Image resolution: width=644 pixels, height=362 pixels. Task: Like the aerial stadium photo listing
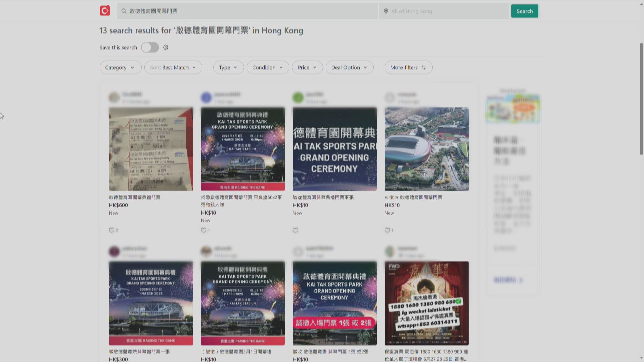click(x=387, y=230)
